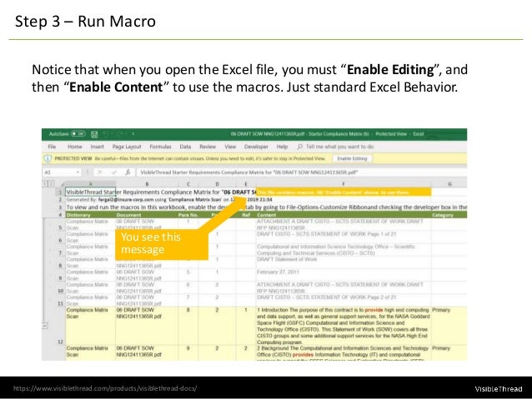Switch to the Home ribbon tab

click(x=75, y=147)
